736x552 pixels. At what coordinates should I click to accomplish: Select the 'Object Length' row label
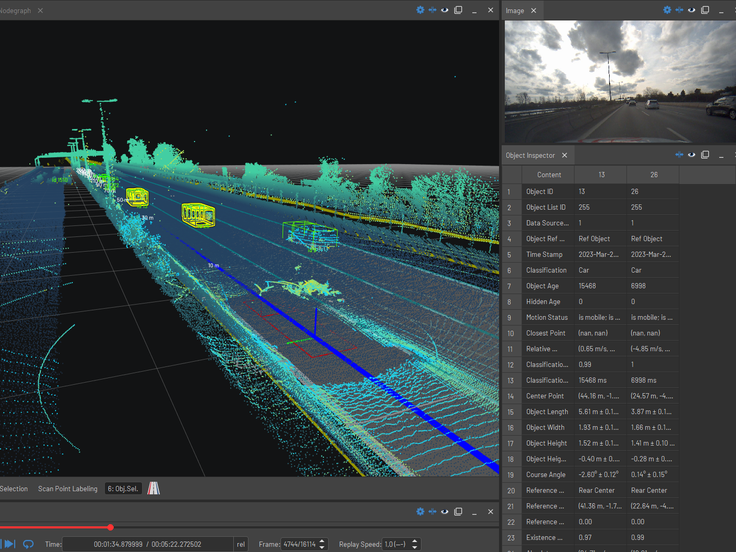[x=547, y=412]
